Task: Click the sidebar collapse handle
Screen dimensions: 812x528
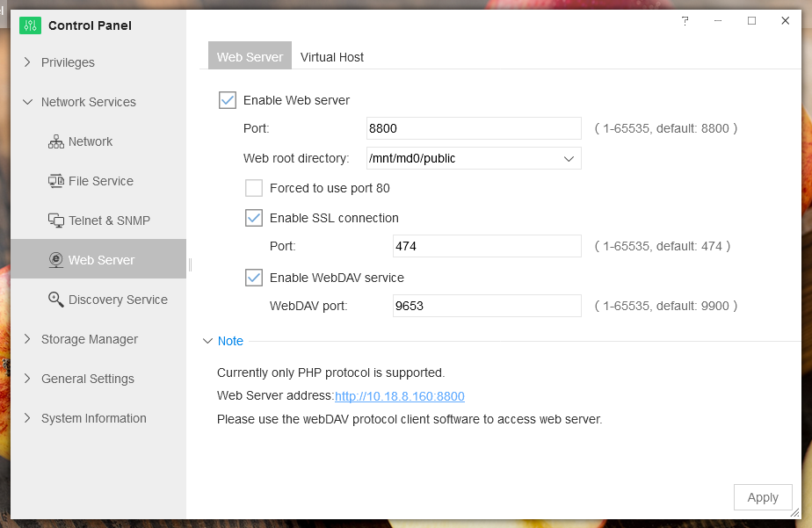Action: pyautogui.click(x=190, y=264)
